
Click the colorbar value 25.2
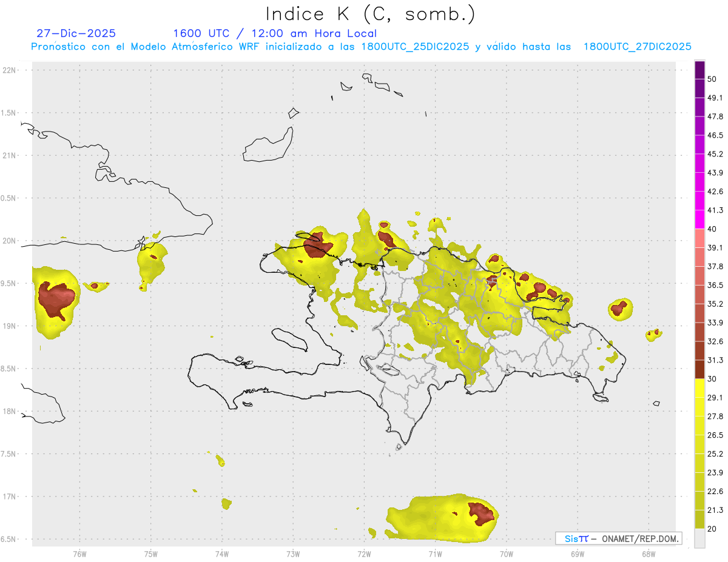point(715,454)
